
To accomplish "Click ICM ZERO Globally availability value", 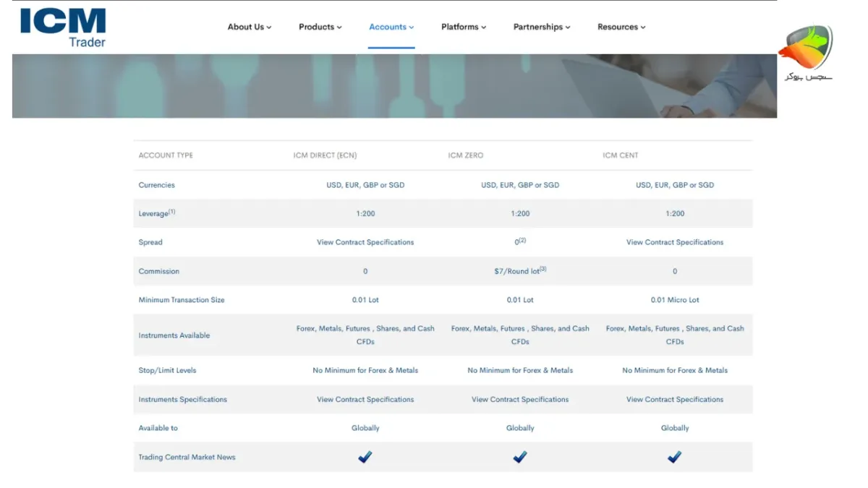I will click(520, 428).
